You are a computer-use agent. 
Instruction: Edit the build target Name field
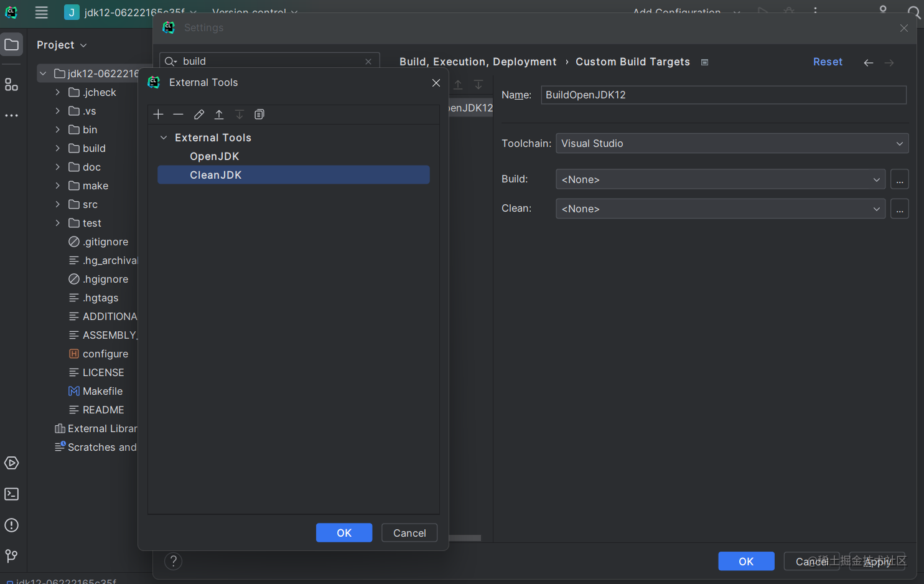point(724,95)
